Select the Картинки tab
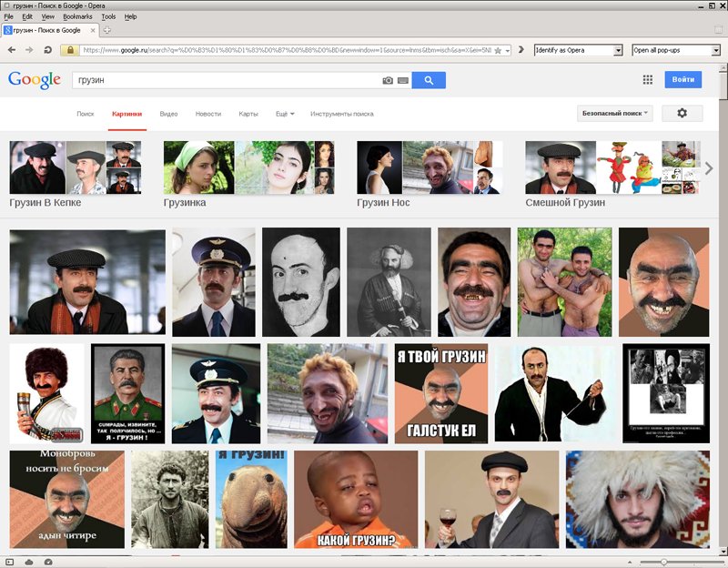Screen dimensions: 728x568 (126, 114)
